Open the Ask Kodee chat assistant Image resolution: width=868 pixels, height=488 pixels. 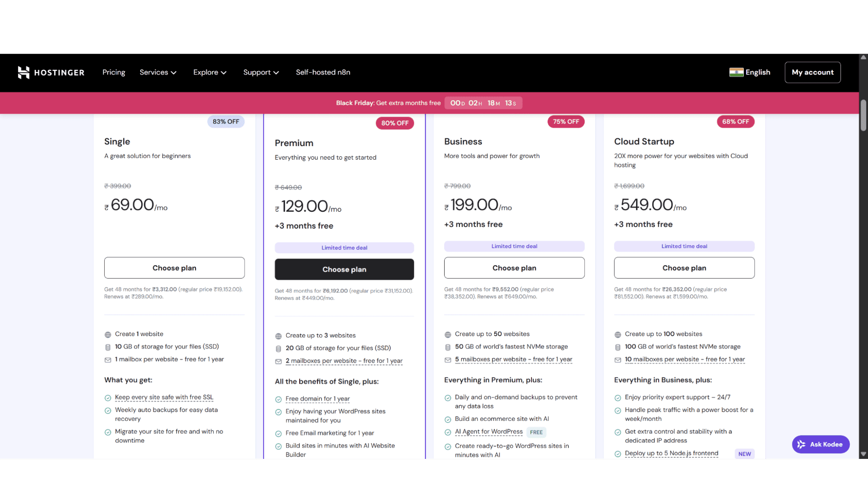click(x=821, y=444)
